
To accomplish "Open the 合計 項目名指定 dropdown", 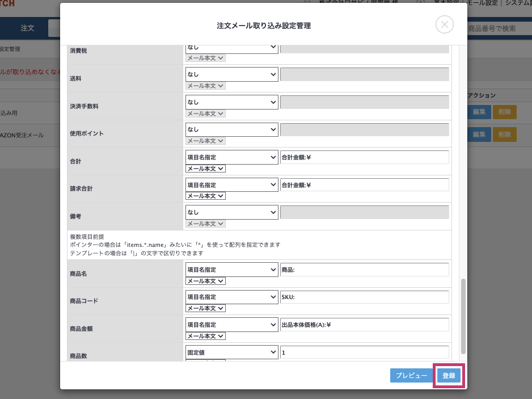I will click(232, 157).
